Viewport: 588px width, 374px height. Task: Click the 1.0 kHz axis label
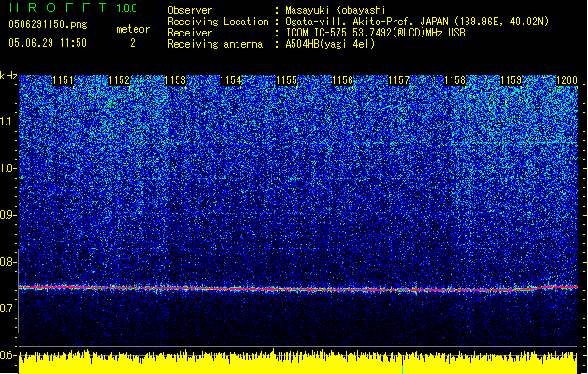click(x=8, y=168)
